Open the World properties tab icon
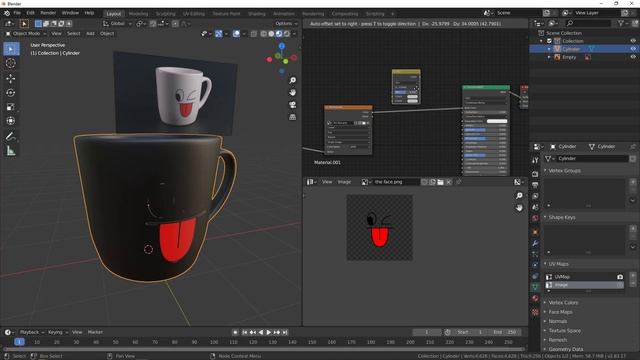The width and height of the screenshot is (640, 360). point(535,218)
